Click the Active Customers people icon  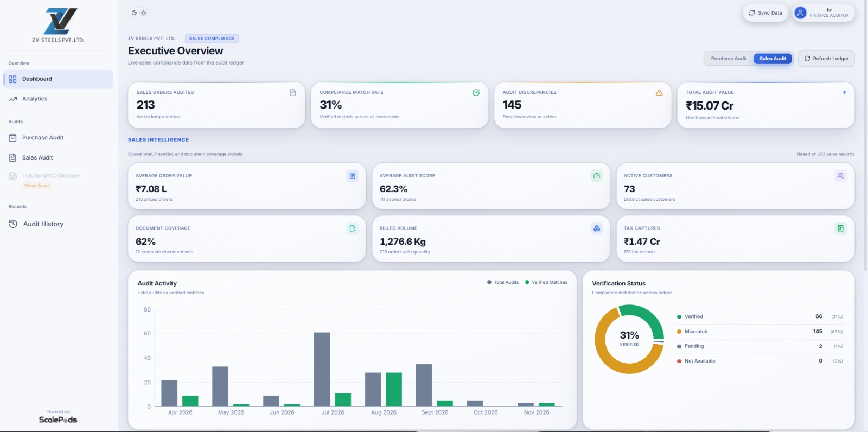click(x=840, y=176)
